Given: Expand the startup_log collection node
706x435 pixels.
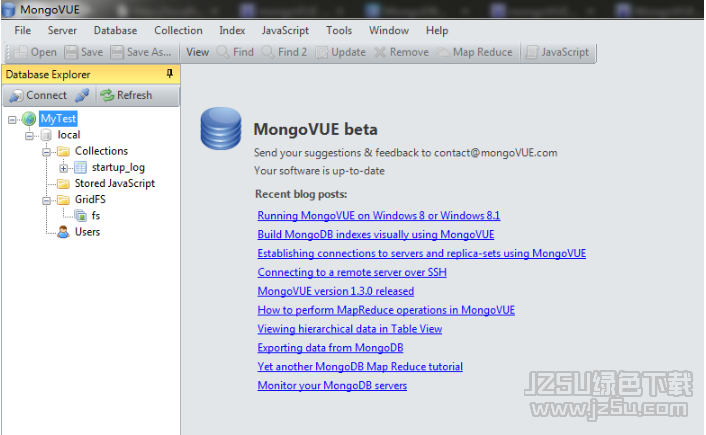Looking at the screenshot, I should tap(63, 168).
